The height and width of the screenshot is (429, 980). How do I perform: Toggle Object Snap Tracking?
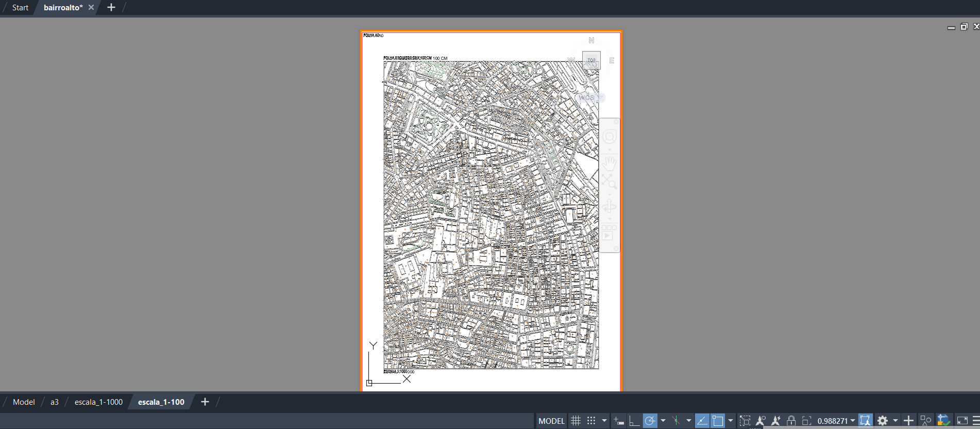coord(702,421)
